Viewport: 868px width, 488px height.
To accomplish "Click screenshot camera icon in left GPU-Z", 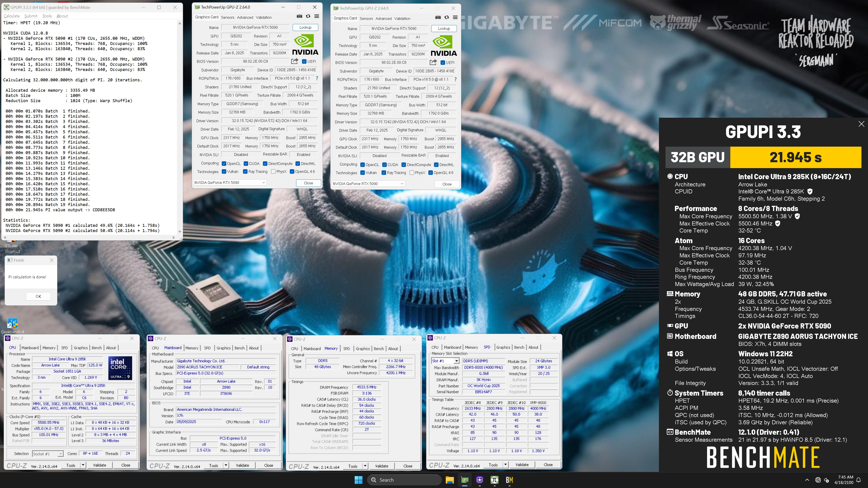I will [x=299, y=16].
